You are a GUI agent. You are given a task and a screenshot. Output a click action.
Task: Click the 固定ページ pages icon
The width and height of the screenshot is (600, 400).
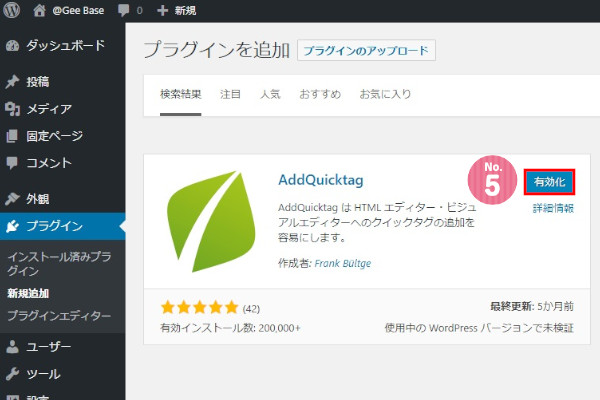click(x=12, y=136)
